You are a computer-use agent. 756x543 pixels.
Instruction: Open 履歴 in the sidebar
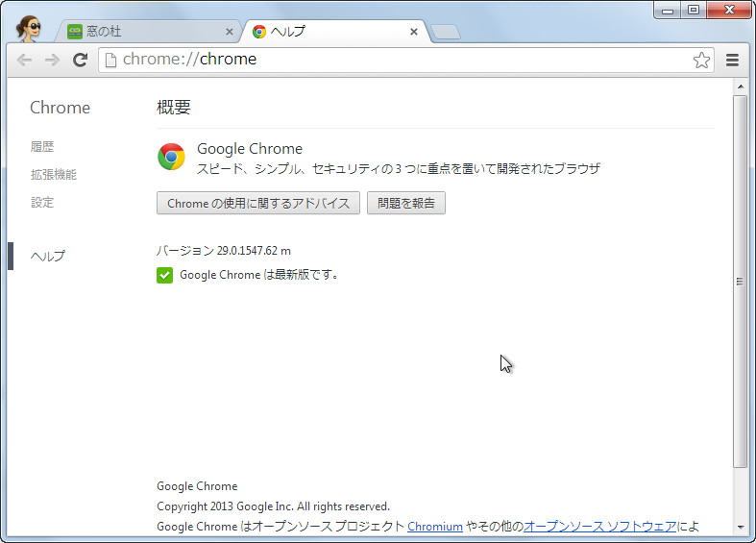click(42, 147)
